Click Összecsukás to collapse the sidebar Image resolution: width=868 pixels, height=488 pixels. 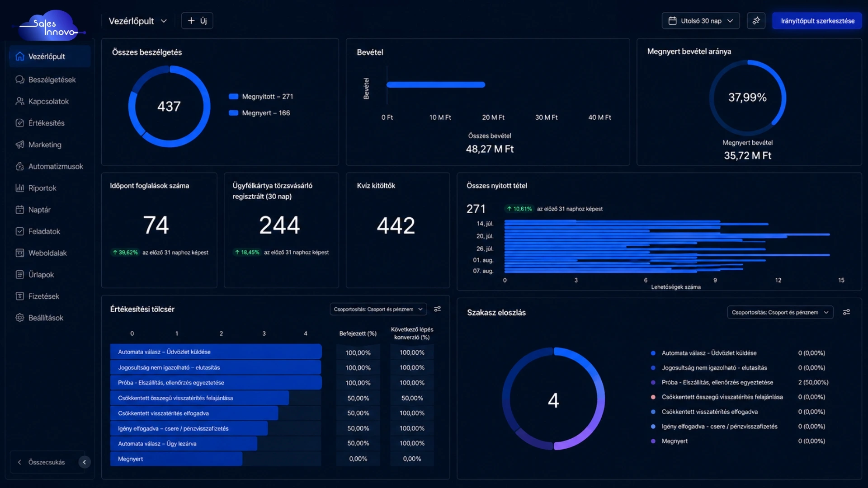(47, 462)
